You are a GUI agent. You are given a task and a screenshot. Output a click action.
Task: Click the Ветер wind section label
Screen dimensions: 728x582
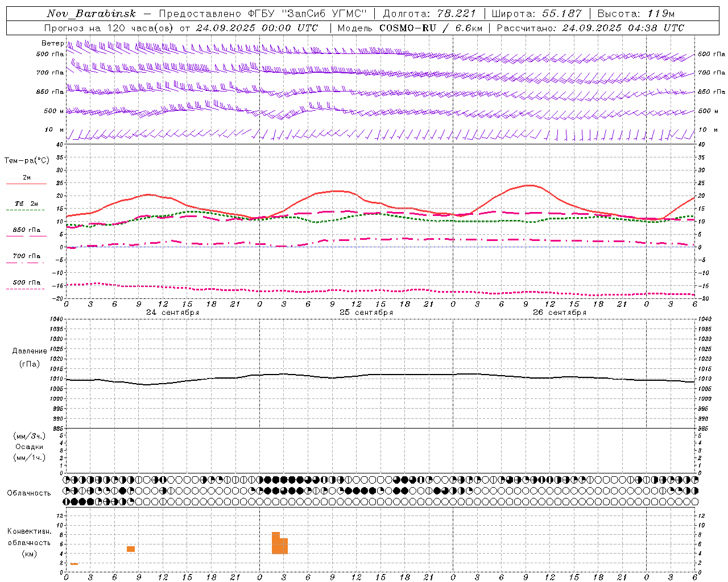point(52,43)
